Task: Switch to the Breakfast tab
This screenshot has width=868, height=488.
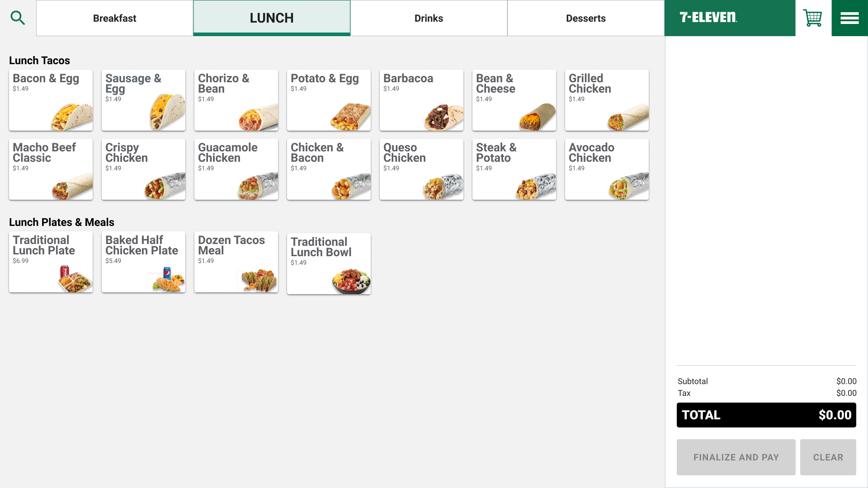Action: (x=115, y=18)
